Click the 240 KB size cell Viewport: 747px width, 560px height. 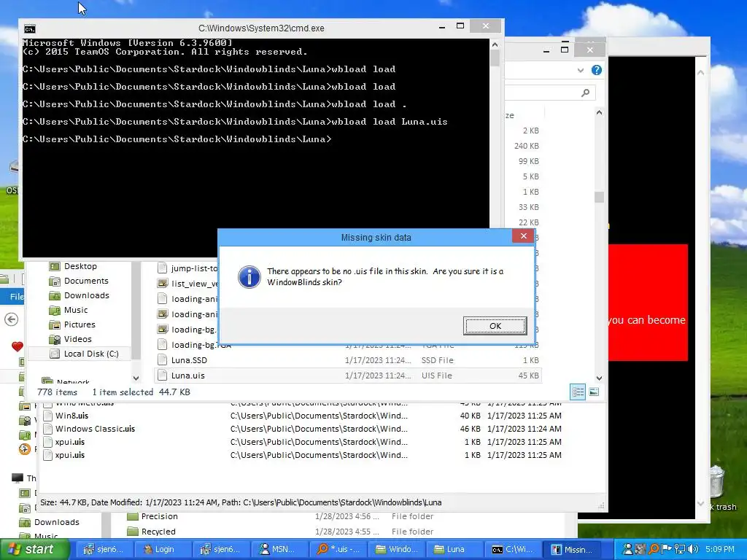[x=527, y=146]
